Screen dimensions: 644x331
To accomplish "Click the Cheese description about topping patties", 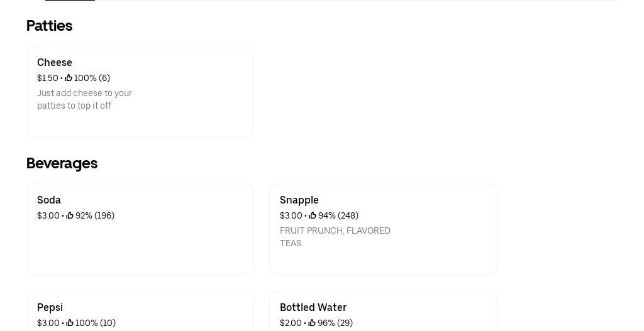I will coord(84,99).
